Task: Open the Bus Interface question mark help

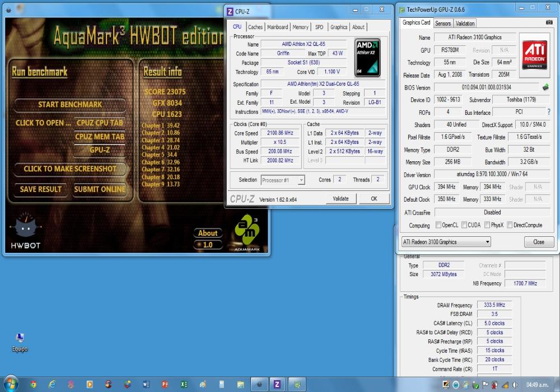Action: pyautogui.click(x=549, y=112)
